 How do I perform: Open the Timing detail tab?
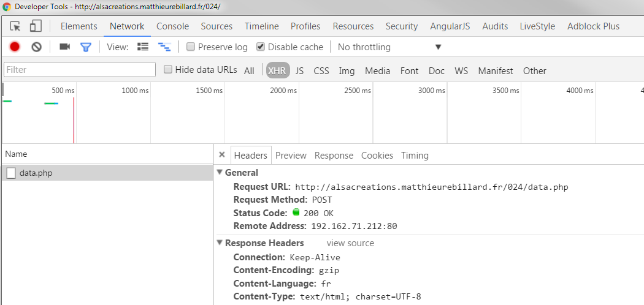click(415, 156)
